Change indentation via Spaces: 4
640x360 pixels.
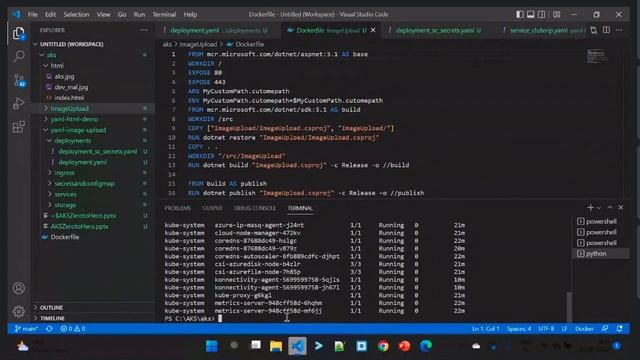click(x=519, y=329)
